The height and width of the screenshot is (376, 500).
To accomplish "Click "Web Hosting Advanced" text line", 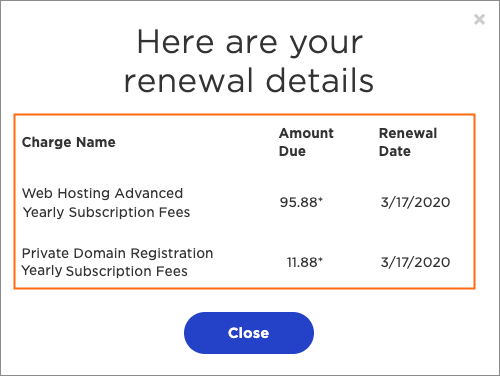I will click(103, 193).
